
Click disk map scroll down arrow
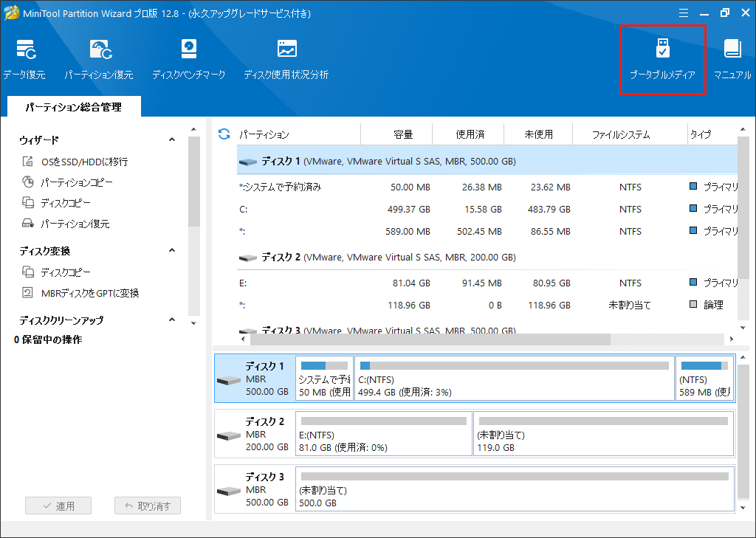[743, 508]
